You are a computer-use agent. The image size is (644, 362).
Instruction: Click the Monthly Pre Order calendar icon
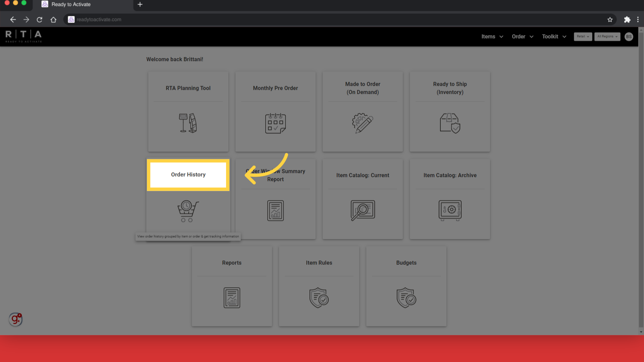[275, 123]
